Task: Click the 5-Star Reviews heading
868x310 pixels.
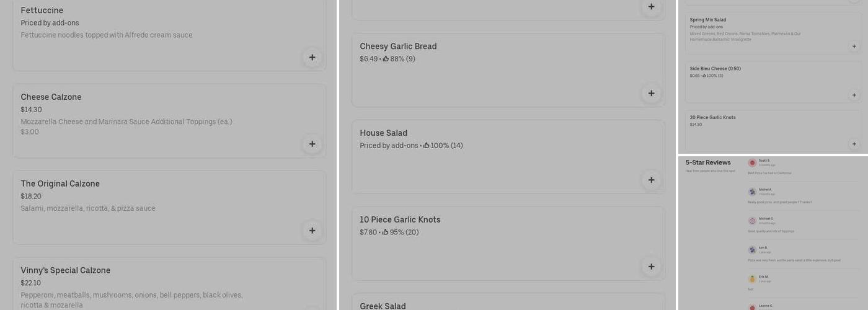Action: [x=708, y=162]
